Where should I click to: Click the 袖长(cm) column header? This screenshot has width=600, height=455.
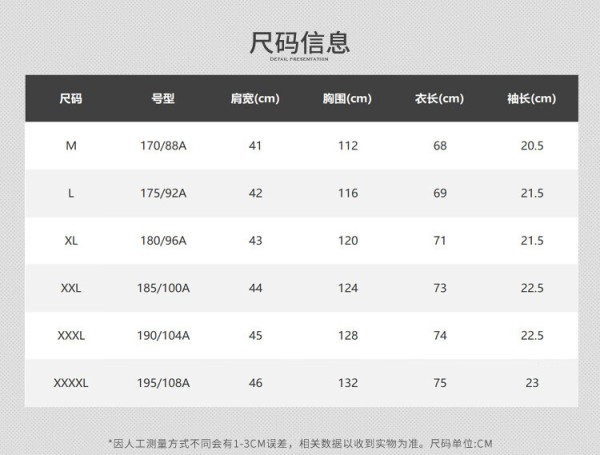pyautogui.click(x=532, y=99)
